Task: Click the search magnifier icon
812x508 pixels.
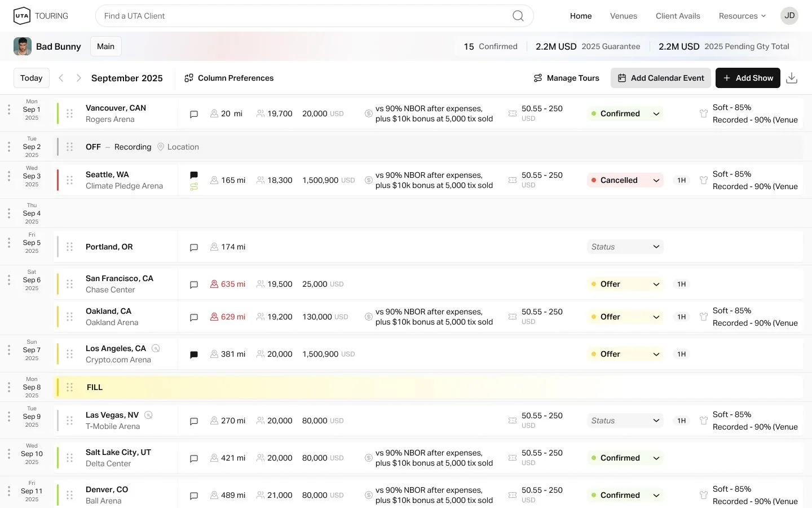Action: (518, 16)
